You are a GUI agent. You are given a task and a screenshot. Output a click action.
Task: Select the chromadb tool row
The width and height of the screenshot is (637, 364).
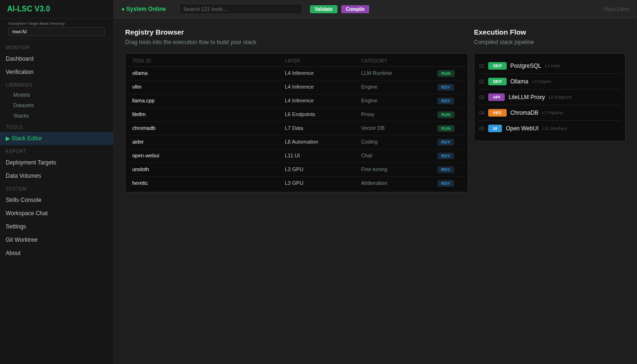point(297,128)
